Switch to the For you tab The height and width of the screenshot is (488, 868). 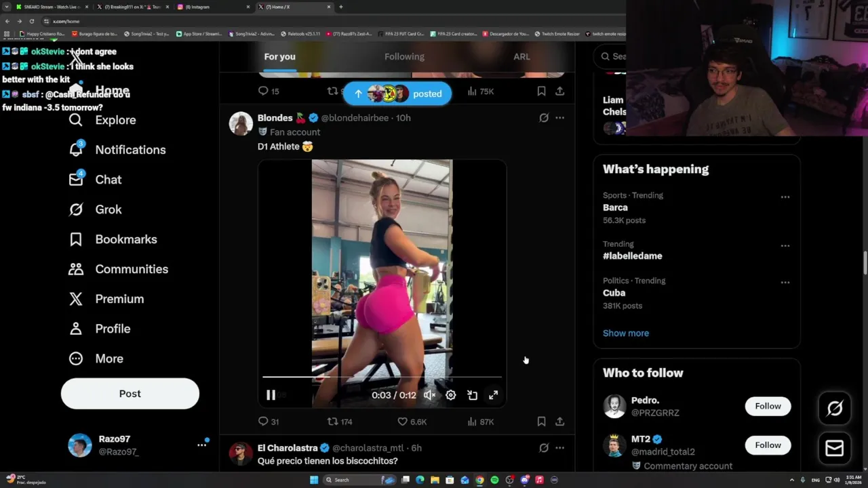279,56
